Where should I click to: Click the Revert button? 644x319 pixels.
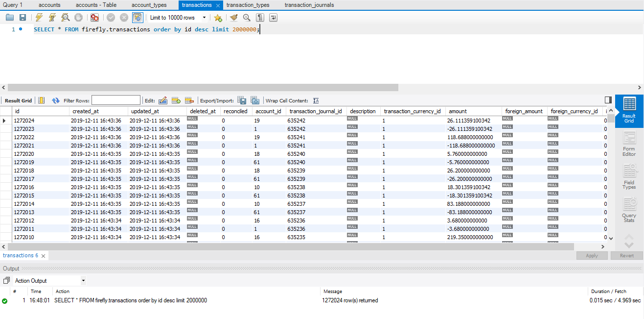(x=627, y=255)
